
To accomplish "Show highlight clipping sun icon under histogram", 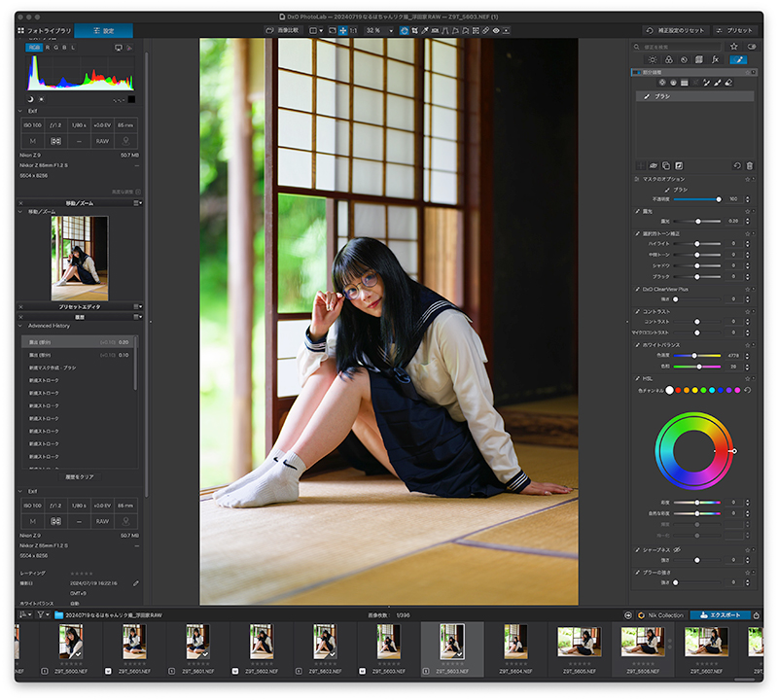I will 42,99.
